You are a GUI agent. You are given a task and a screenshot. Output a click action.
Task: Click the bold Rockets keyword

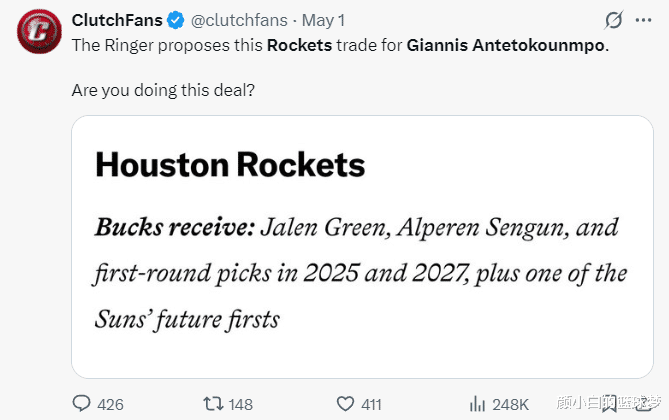(297, 46)
